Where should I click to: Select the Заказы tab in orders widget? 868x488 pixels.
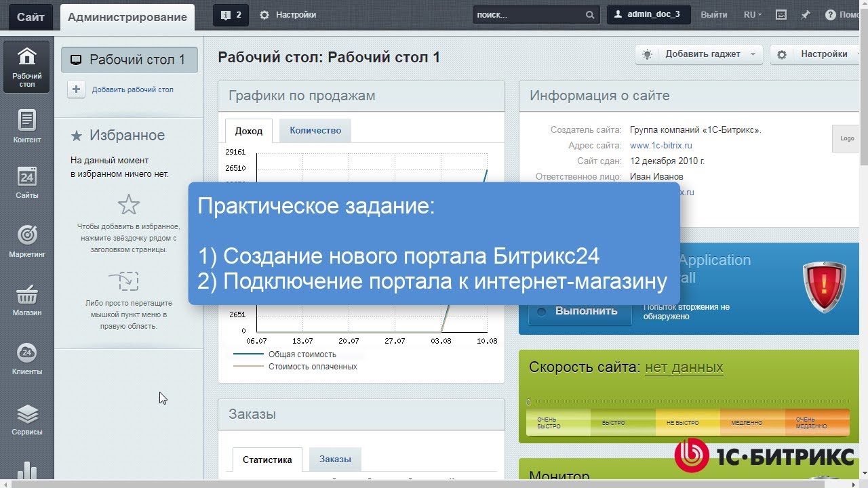tap(336, 460)
